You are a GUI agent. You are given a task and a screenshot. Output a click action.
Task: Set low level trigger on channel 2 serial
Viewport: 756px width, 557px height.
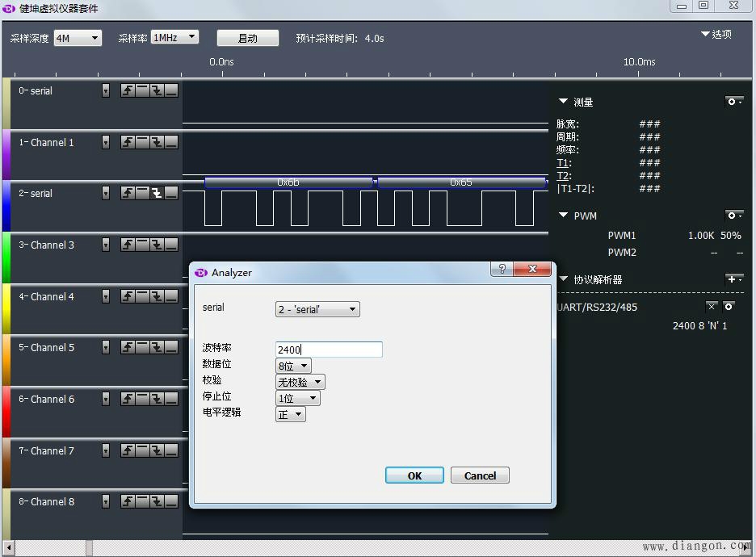pos(171,193)
